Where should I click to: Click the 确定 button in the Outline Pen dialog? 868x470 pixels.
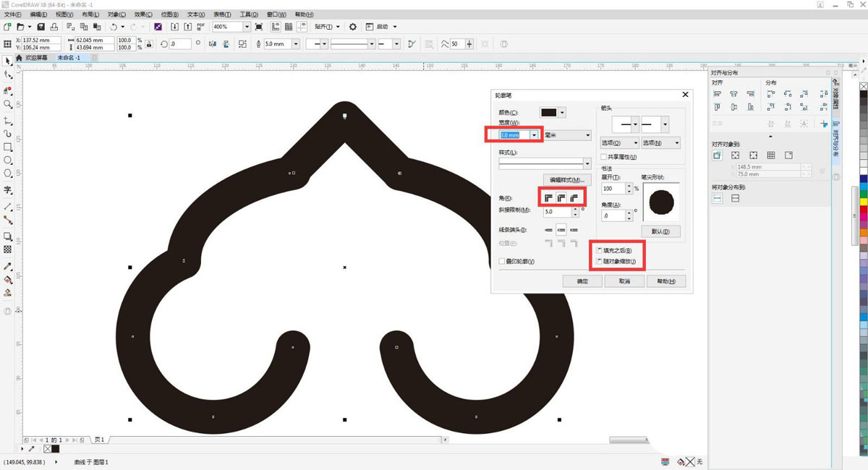582,281
